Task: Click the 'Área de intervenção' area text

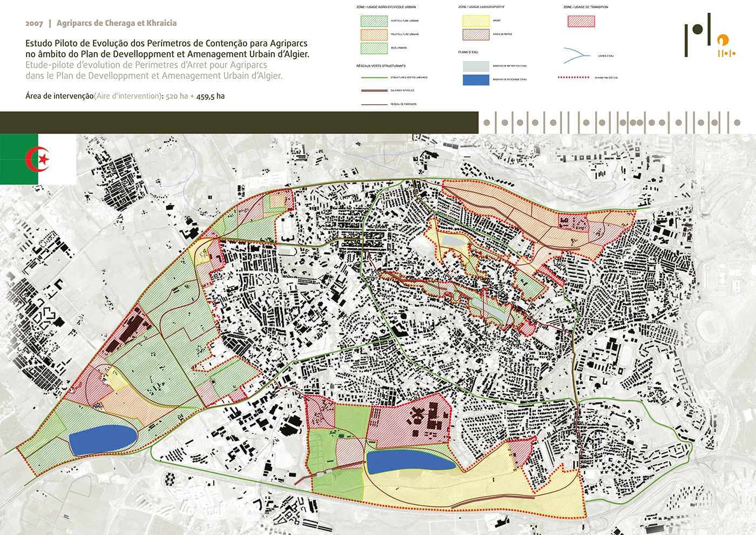Action: 125,96
